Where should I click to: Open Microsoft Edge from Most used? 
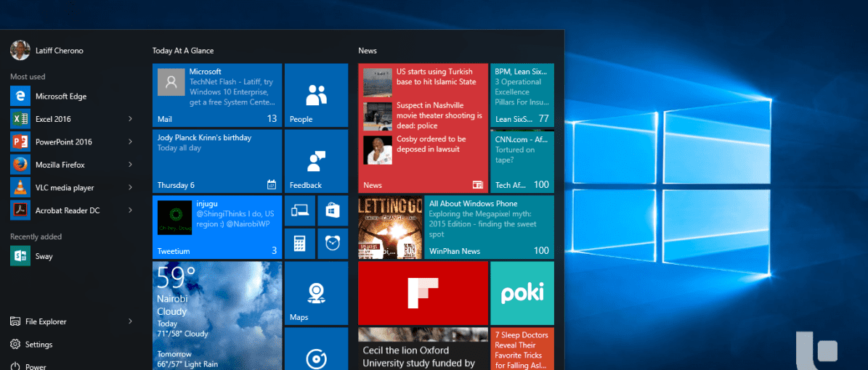click(x=71, y=96)
